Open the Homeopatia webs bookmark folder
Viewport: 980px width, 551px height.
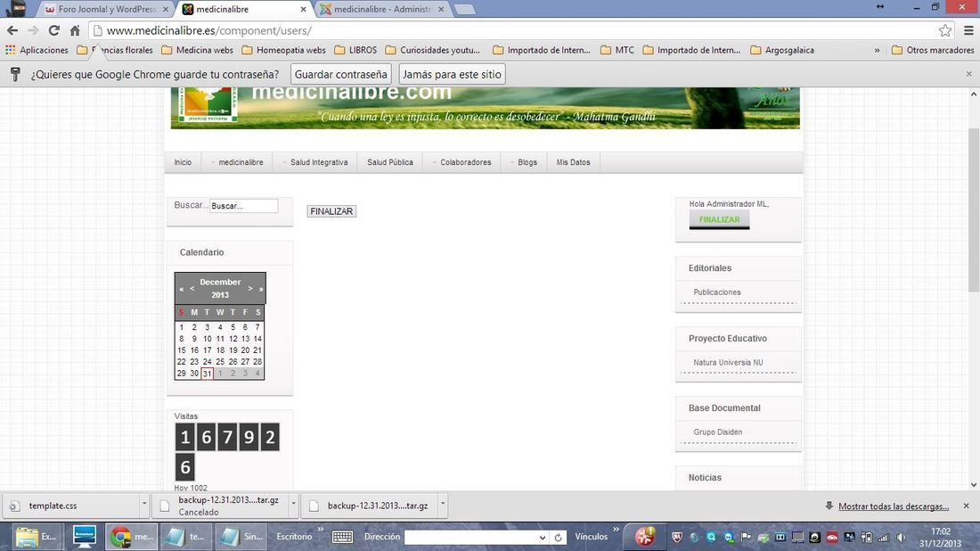[x=283, y=50]
